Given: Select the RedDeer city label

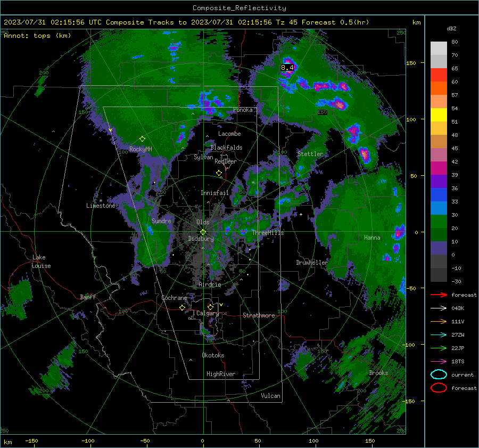Looking at the screenshot, I should tap(226, 161).
